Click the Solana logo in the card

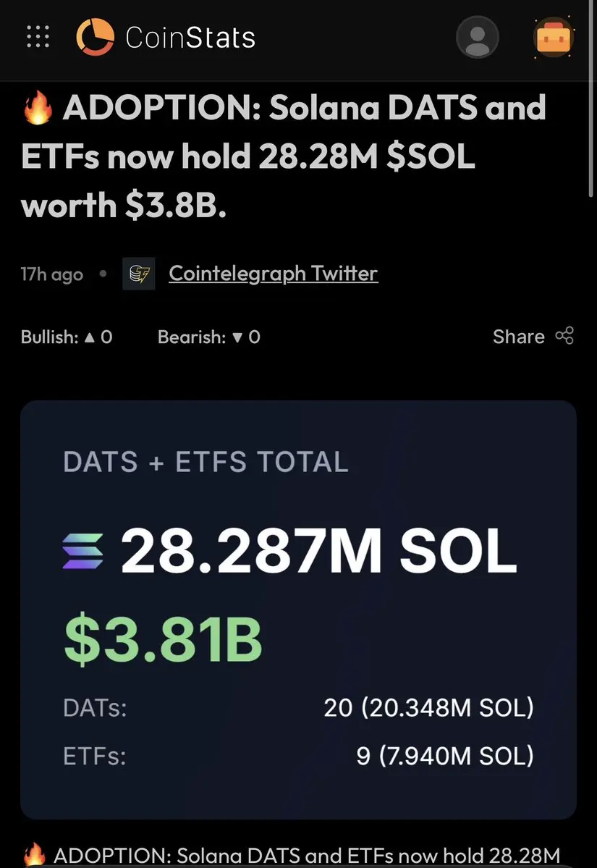click(84, 554)
